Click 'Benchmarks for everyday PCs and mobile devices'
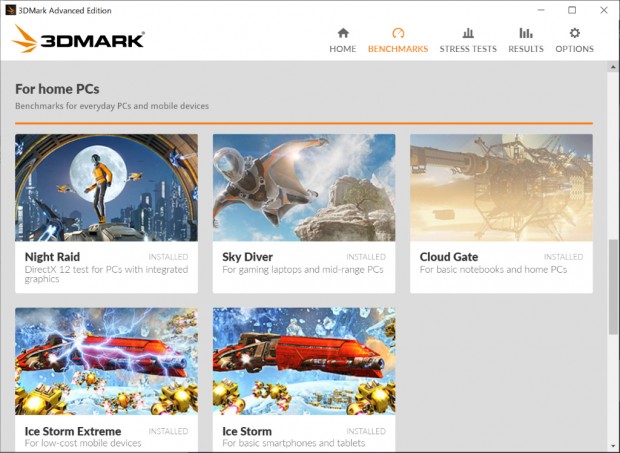Screen dimensions: 620x453 112,106
